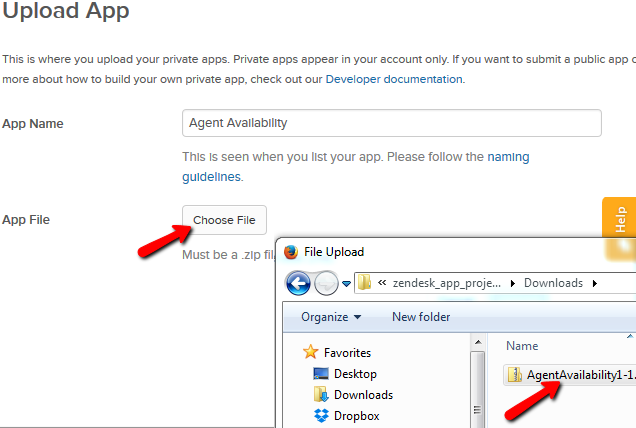Click New folder in the toolbar
Viewport: 636px width, 428px height.
pyautogui.click(x=421, y=317)
